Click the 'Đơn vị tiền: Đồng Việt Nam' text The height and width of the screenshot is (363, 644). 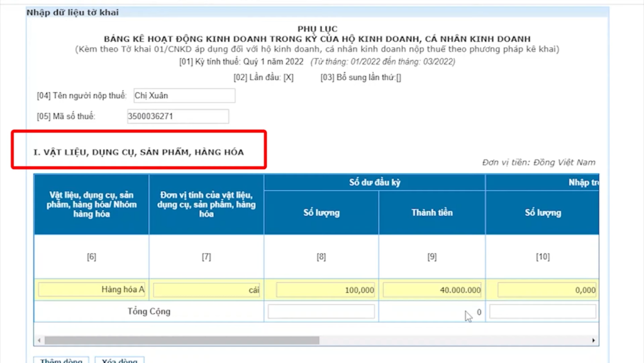[x=539, y=162]
